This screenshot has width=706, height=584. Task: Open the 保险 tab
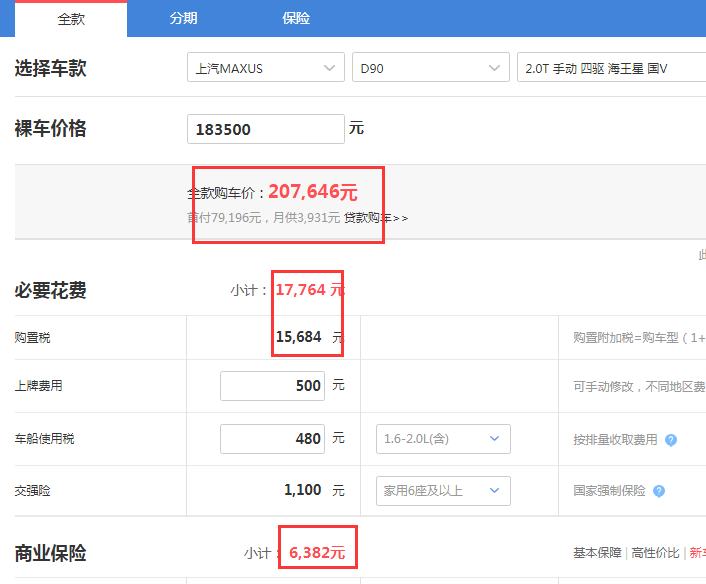click(296, 18)
